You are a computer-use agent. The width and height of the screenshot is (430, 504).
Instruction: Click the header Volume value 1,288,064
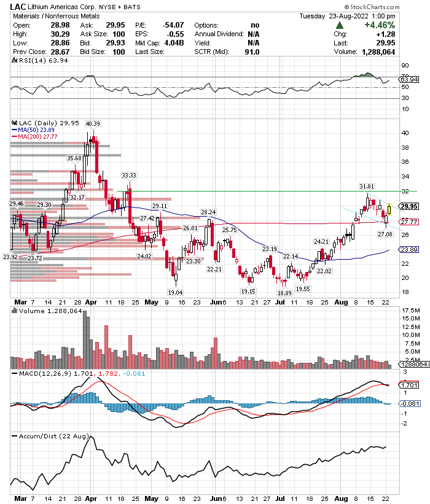(x=378, y=52)
